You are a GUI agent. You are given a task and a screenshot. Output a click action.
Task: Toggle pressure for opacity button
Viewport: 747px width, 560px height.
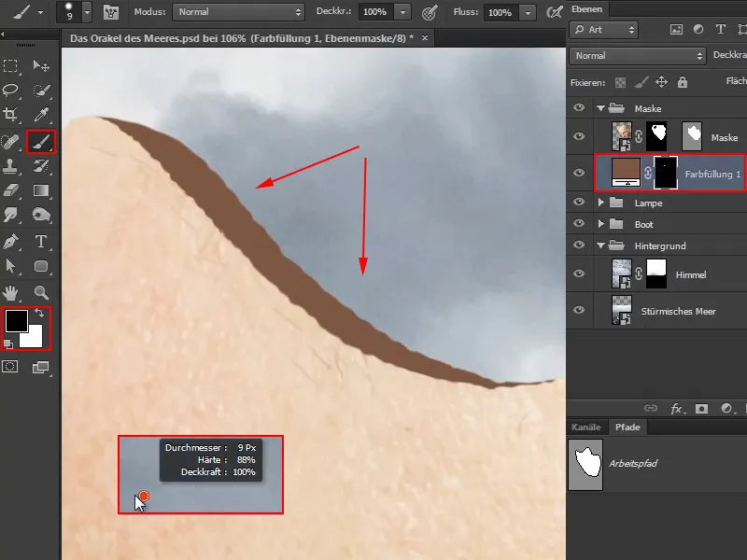tap(430, 13)
